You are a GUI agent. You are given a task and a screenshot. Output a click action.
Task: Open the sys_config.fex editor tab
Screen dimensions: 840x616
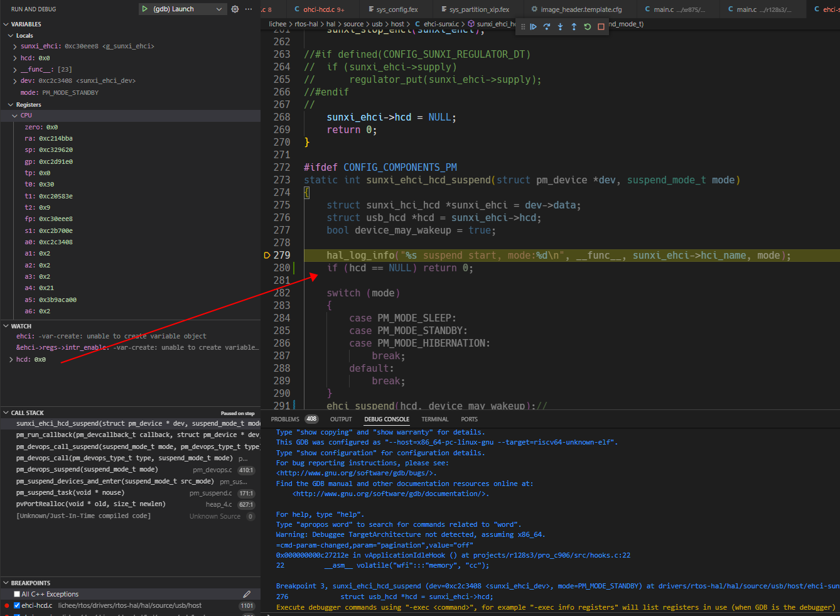point(397,9)
